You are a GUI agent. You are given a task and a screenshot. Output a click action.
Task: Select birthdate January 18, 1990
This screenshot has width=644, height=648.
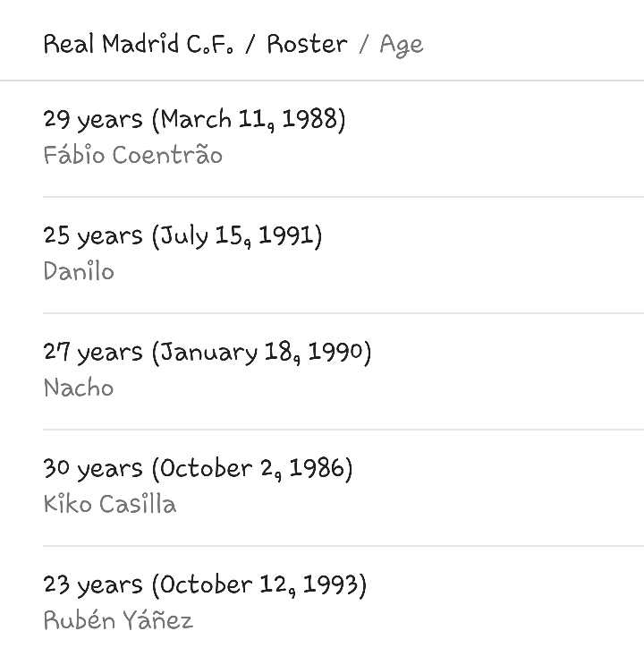point(261,352)
